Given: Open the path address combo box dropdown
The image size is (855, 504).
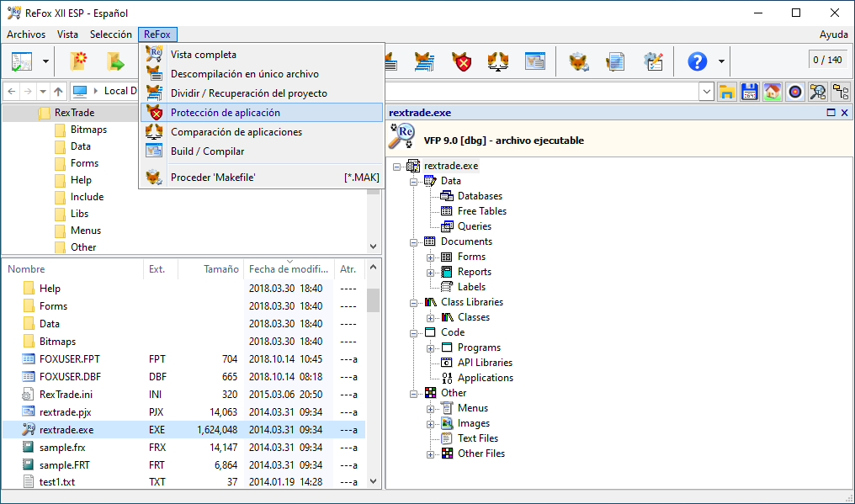Looking at the screenshot, I should 707,92.
